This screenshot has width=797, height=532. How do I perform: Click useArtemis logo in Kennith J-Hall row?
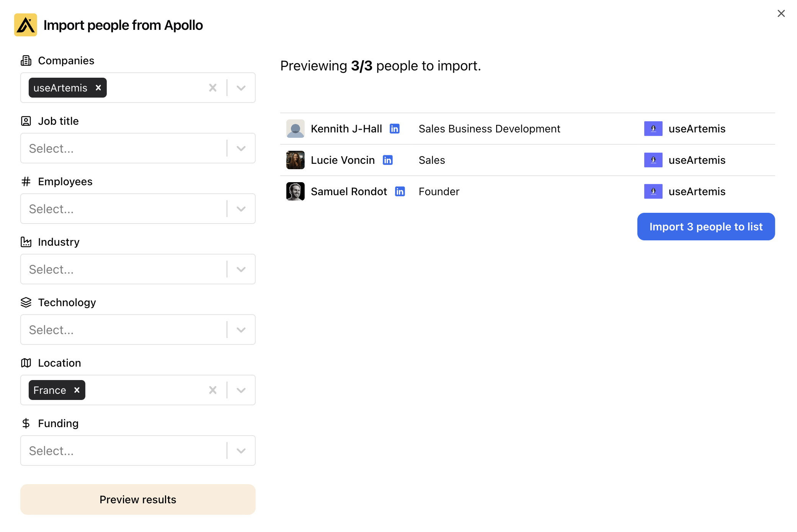(x=653, y=129)
